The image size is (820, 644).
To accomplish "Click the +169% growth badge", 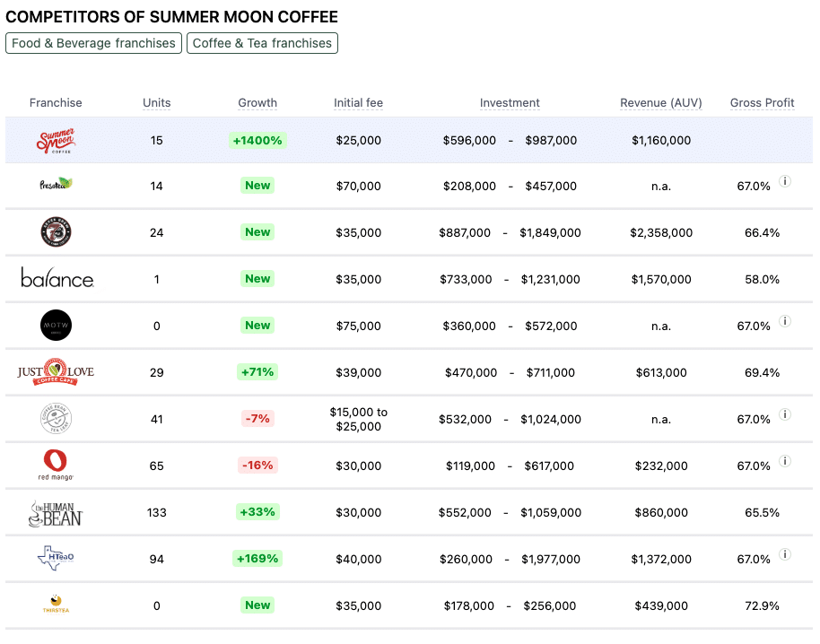I will (x=257, y=558).
